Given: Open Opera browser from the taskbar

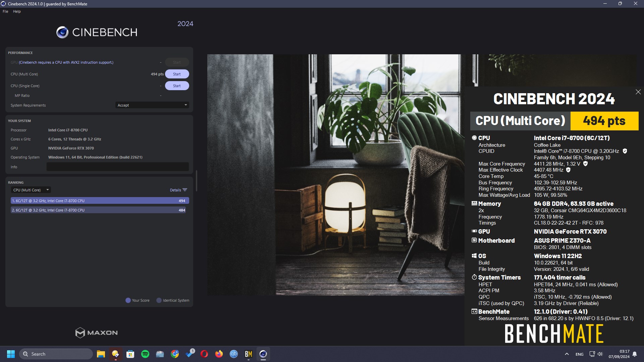Looking at the screenshot, I should 204,354.
